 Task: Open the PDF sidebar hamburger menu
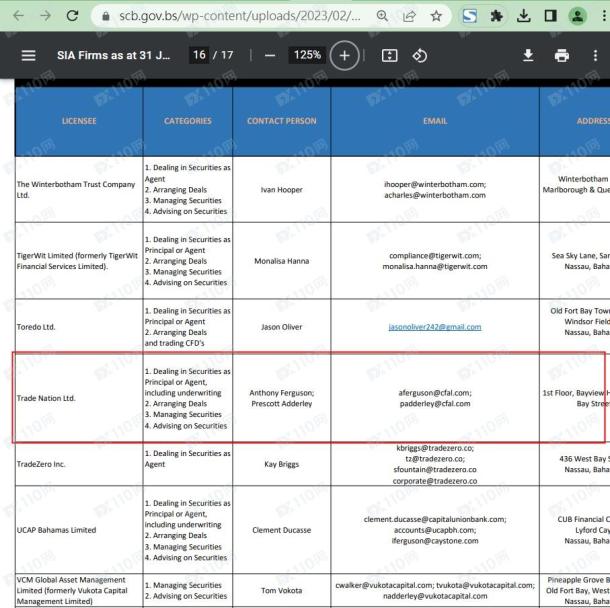pyautogui.click(x=28, y=56)
